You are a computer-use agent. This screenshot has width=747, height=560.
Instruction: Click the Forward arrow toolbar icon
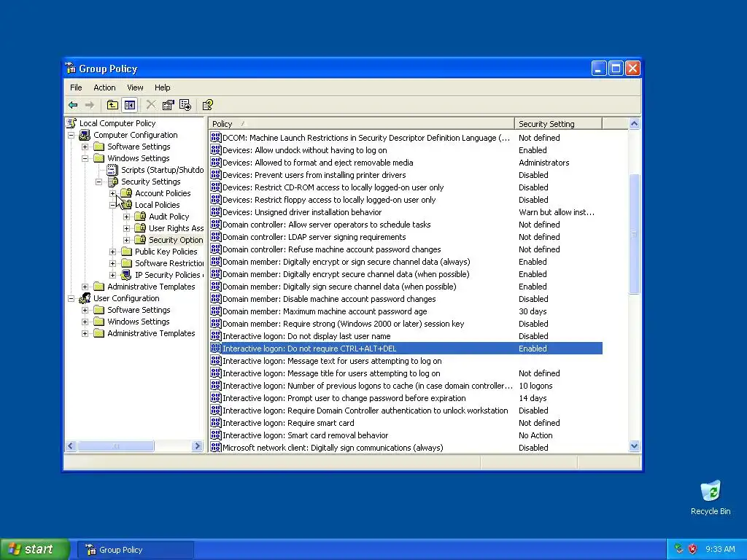tap(90, 105)
